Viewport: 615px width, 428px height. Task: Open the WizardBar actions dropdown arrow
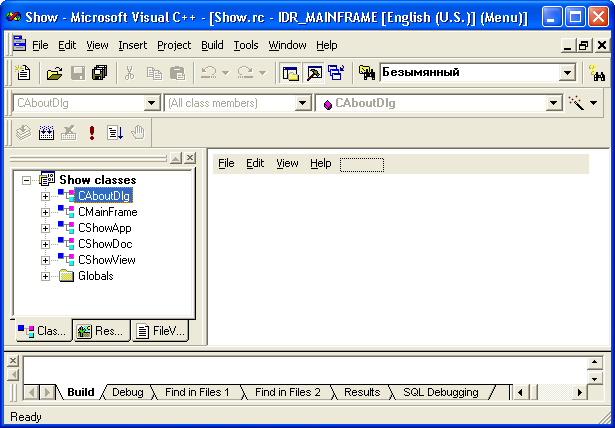click(x=593, y=103)
